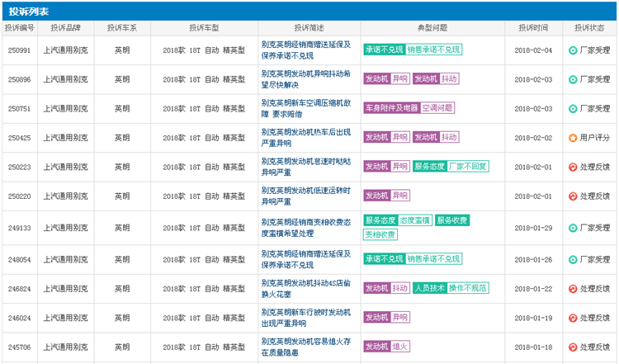
Task: Click 态度蛮横 tag in row 249133
Action: point(414,220)
